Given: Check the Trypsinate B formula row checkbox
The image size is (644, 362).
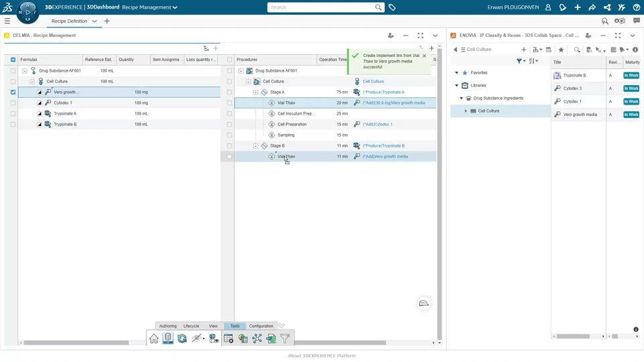Looking at the screenshot, I should tap(13, 125).
